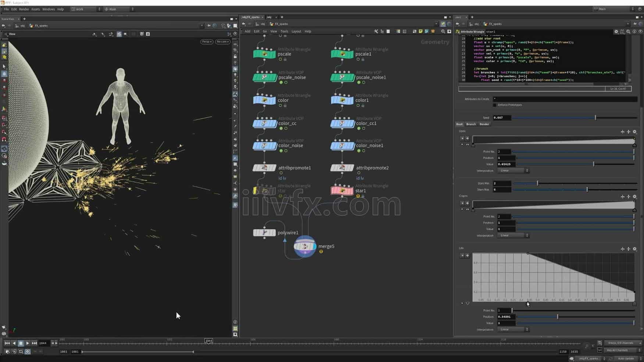Open the File menu
Image resolution: width=644 pixels, height=362 pixels.
[x=6, y=9]
